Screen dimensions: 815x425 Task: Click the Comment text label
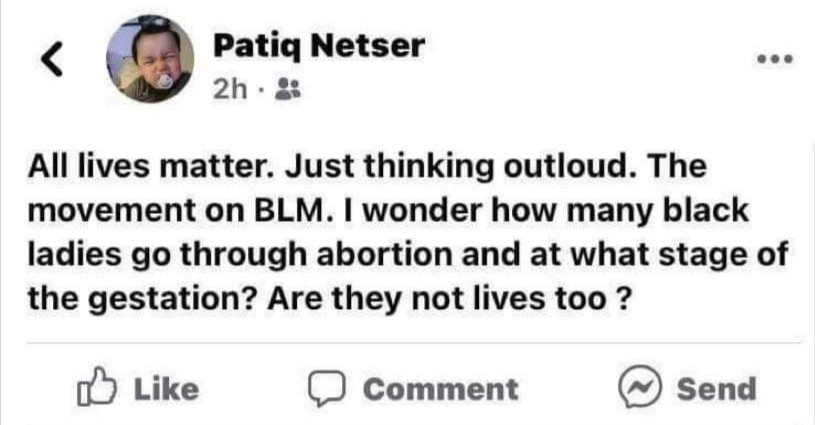(x=441, y=389)
